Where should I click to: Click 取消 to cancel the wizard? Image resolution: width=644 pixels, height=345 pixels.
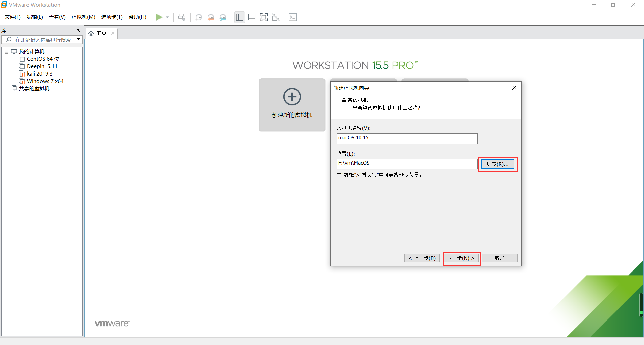pyautogui.click(x=500, y=258)
